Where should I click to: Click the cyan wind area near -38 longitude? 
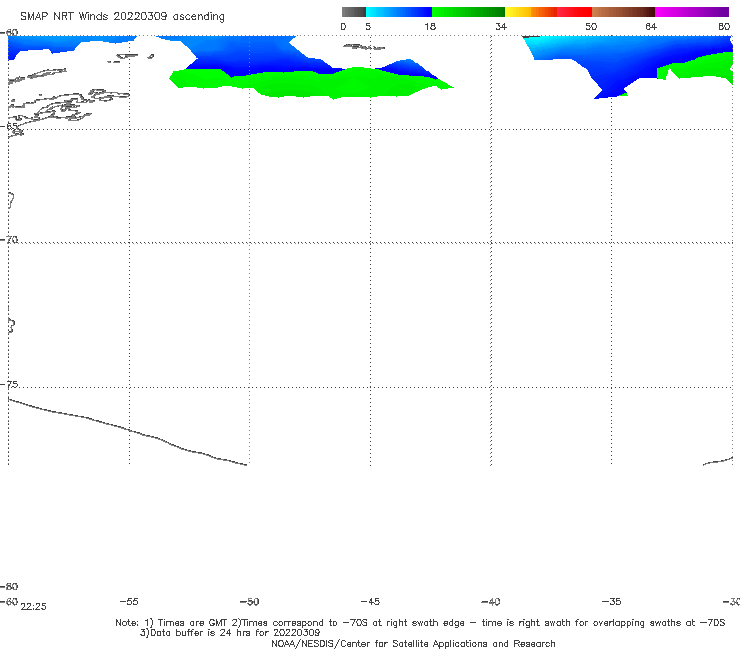point(543,45)
